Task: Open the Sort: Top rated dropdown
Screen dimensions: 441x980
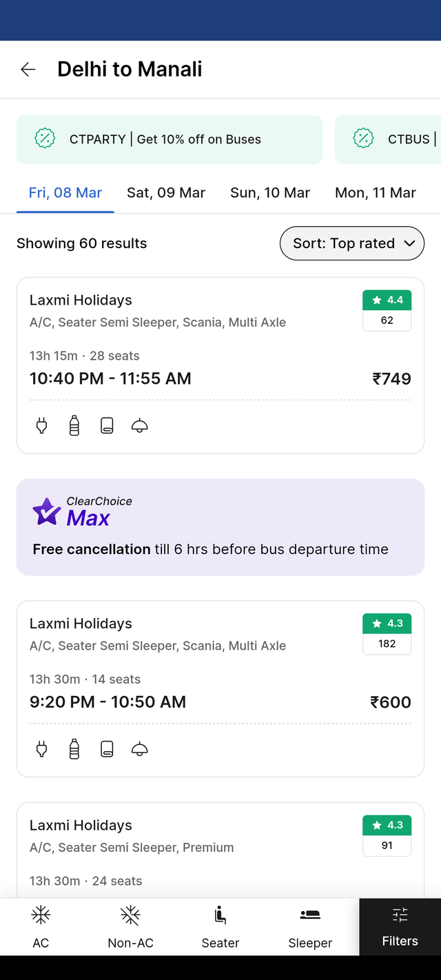Action: [x=352, y=243]
